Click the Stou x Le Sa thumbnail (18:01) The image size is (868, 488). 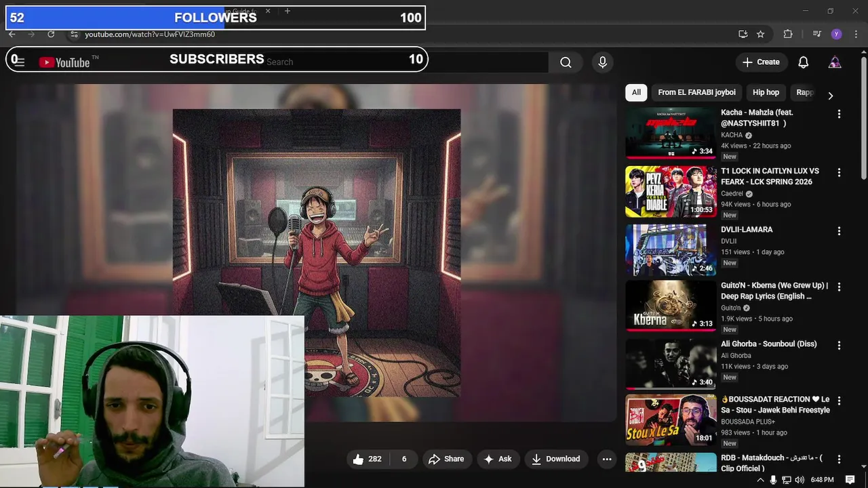[671, 420]
